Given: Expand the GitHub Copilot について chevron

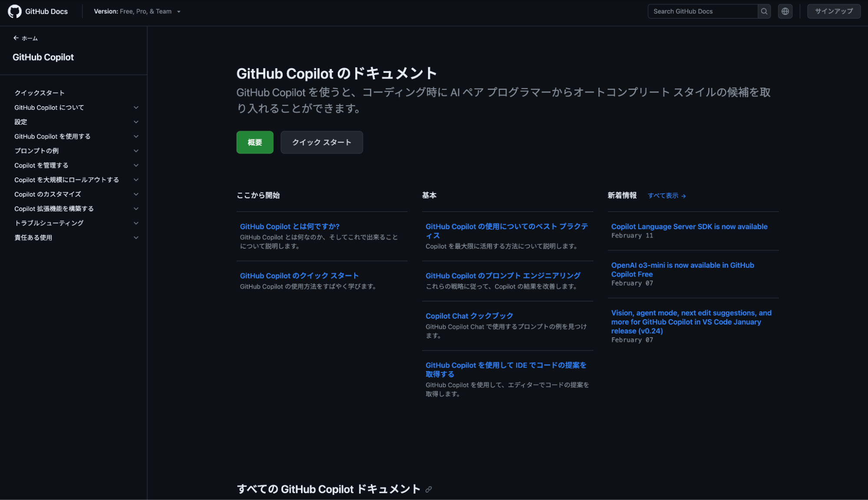Looking at the screenshot, I should pyautogui.click(x=136, y=108).
